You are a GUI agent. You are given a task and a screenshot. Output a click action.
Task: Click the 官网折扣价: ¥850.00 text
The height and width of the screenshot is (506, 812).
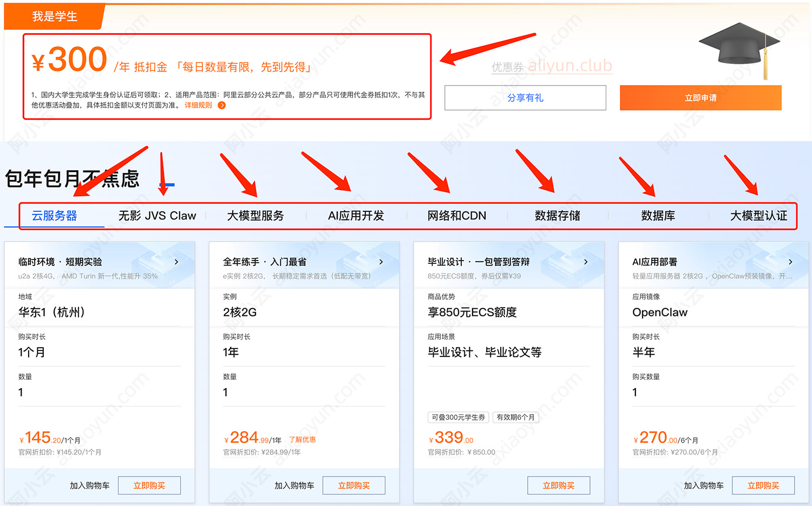461,452
